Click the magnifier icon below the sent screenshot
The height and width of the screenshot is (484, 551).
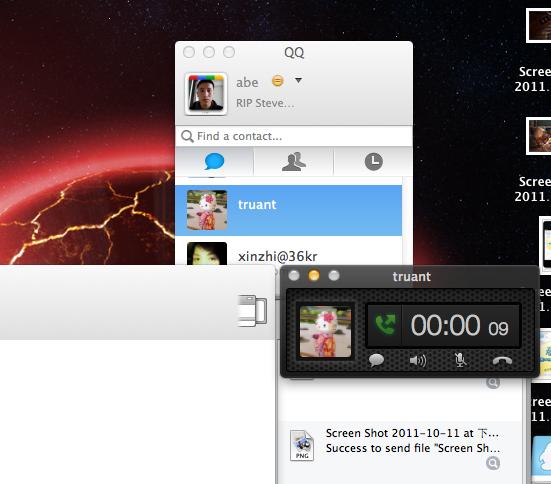tap(493, 463)
